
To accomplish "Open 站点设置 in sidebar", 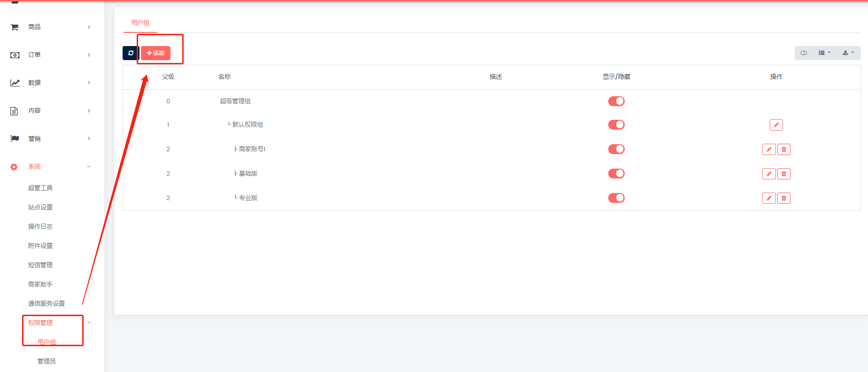I will coord(40,207).
